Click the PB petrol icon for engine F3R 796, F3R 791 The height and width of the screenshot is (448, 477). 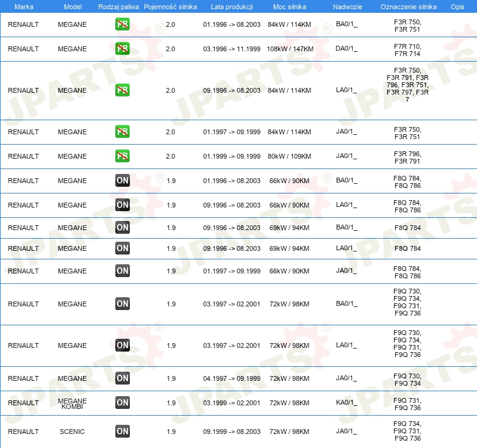coord(122,156)
